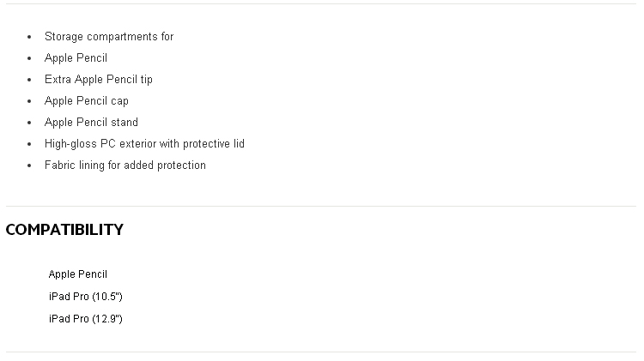This screenshot has width=644, height=361.
Task: Click the COMPATIBILITY section heading
Action: 64,230
